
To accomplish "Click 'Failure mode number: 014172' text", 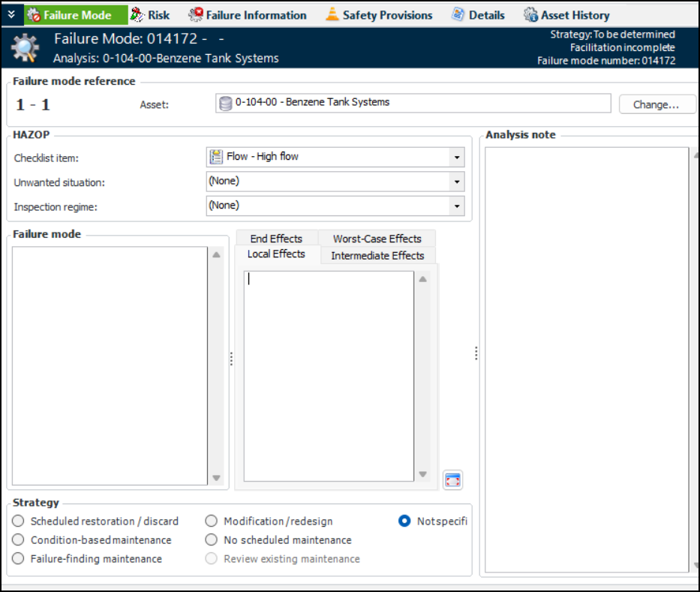I will [x=606, y=61].
